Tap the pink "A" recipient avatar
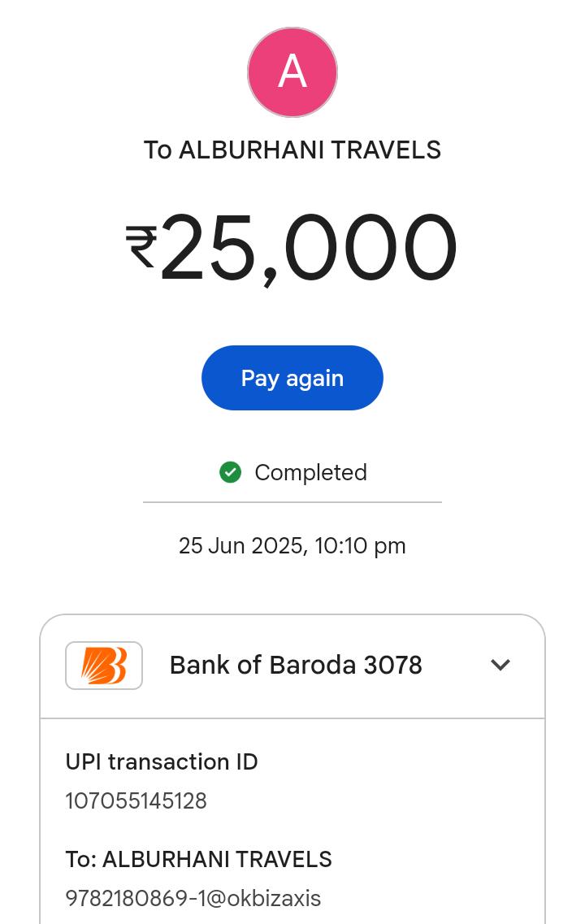The height and width of the screenshot is (924, 585). [292, 72]
